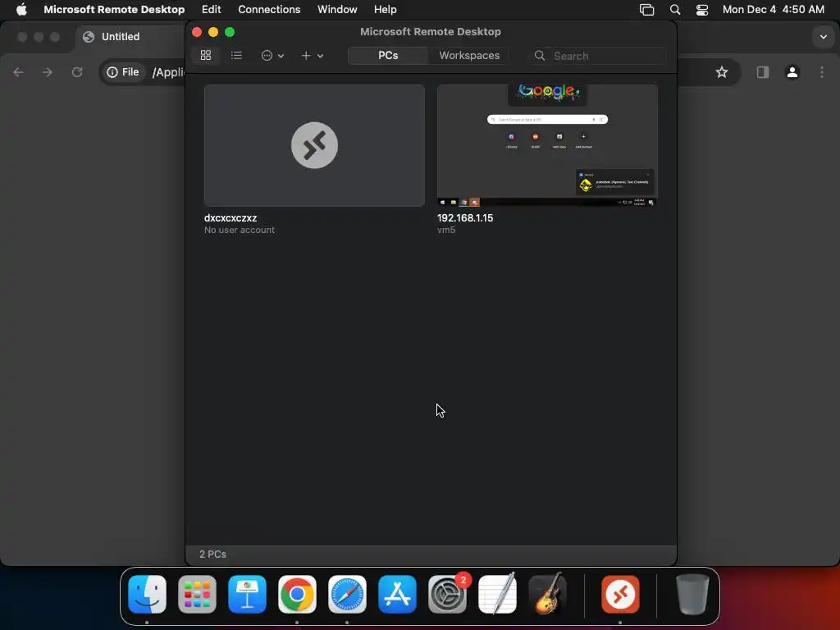Click the back arrow in Chrome
840x630 pixels.
point(18,72)
